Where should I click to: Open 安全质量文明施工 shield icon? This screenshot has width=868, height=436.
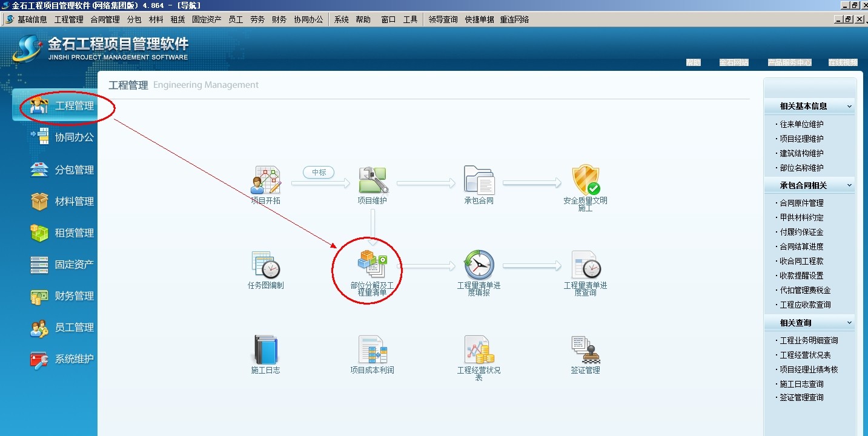tap(585, 180)
